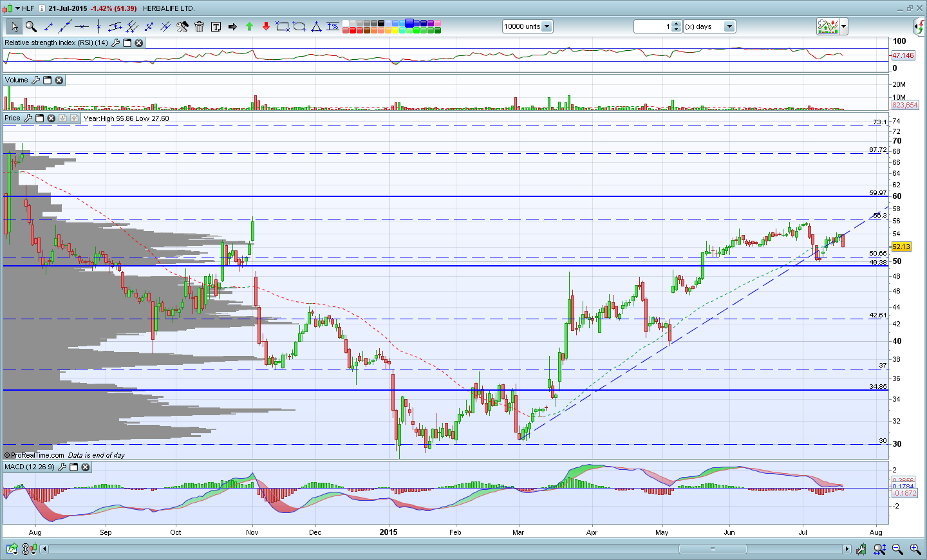The image size is (927, 560).
Task: Pick the green up arrow marker tool
Action: pos(249,26)
